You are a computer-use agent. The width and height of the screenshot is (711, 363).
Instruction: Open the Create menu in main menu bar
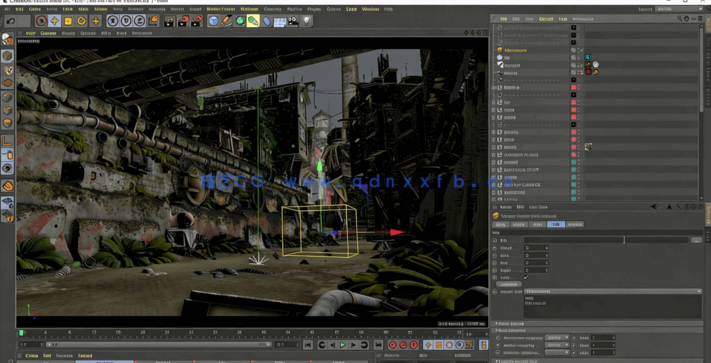pyautogui.click(x=34, y=9)
